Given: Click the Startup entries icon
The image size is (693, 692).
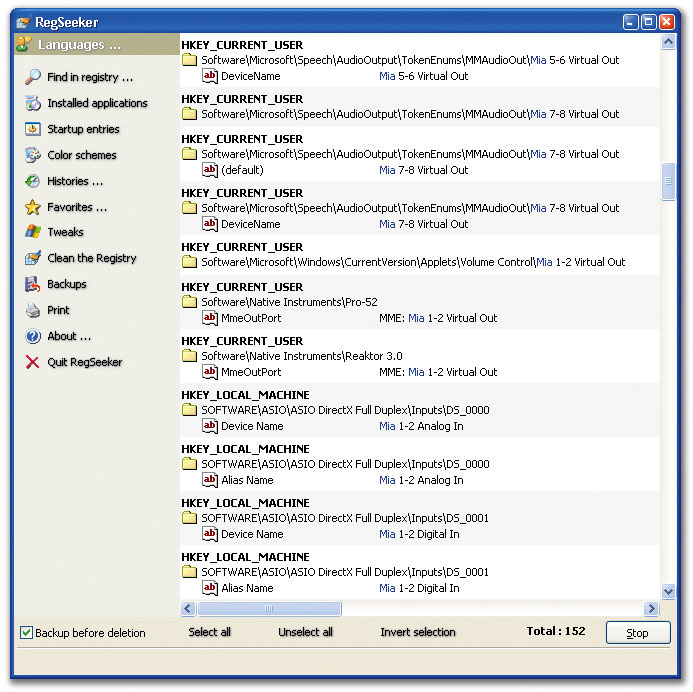Looking at the screenshot, I should click(33, 129).
